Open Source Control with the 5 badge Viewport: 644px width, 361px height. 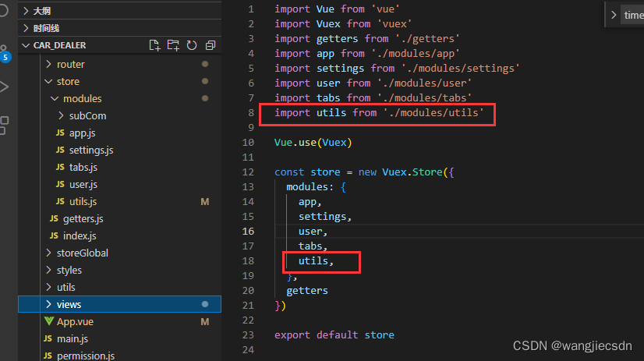point(5,54)
